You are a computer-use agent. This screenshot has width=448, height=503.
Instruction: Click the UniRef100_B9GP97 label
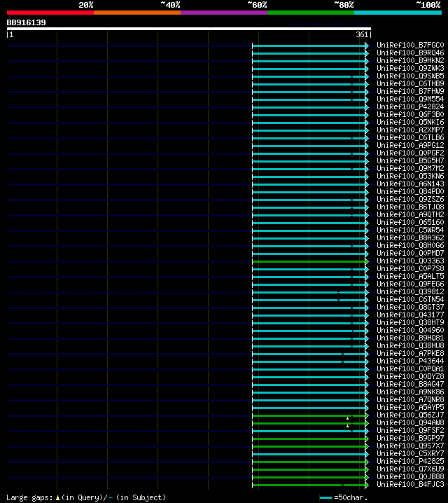coord(410,438)
